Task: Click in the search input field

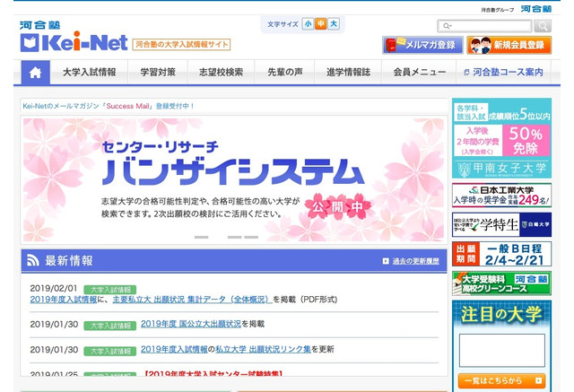Action: [484, 26]
